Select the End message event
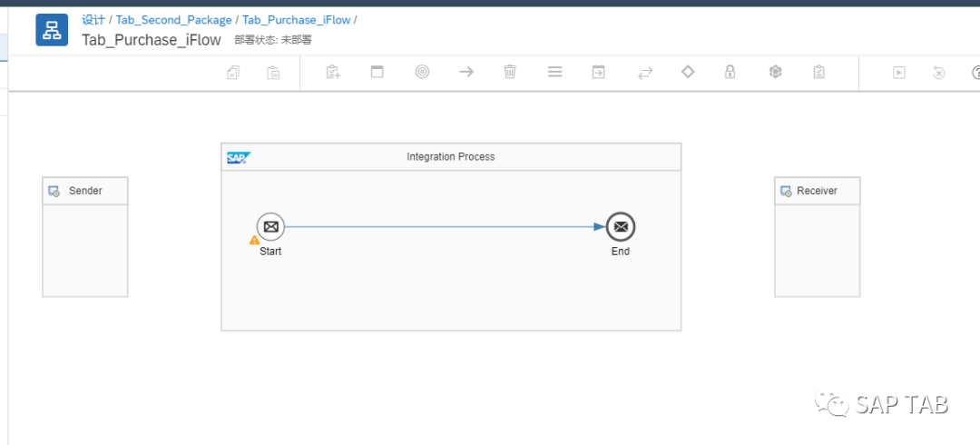Image resolution: width=980 pixels, height=445 pixels. (x=621, y=226)
